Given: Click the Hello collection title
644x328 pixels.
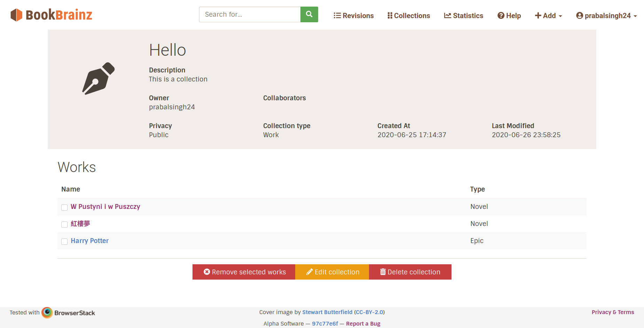Looking at the screenshot, I should tap(167, 50).
